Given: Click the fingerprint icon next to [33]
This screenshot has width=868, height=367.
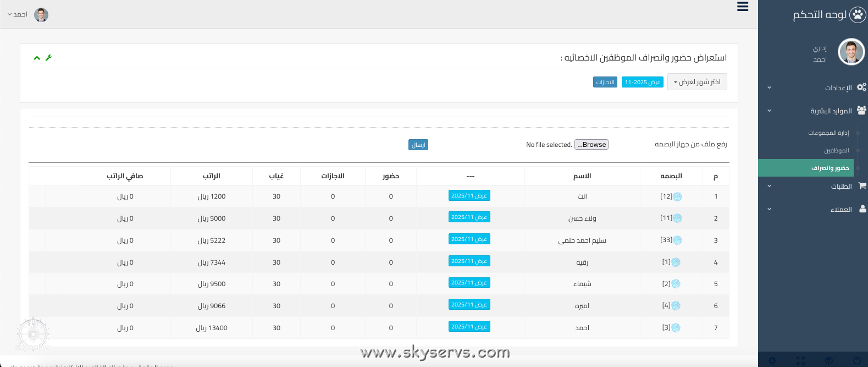Looking at the screenshot, I should point(677,240).
